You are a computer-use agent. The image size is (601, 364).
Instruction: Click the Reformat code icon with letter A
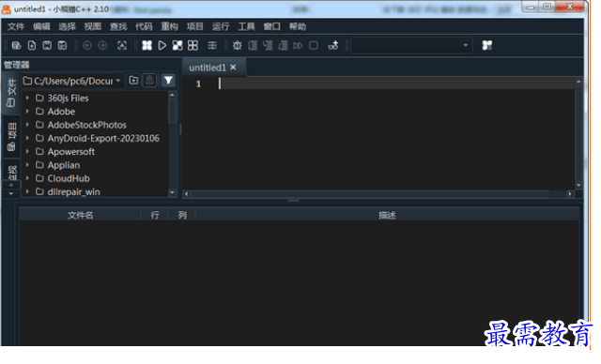pyautogui.click(x=122, y=46)
